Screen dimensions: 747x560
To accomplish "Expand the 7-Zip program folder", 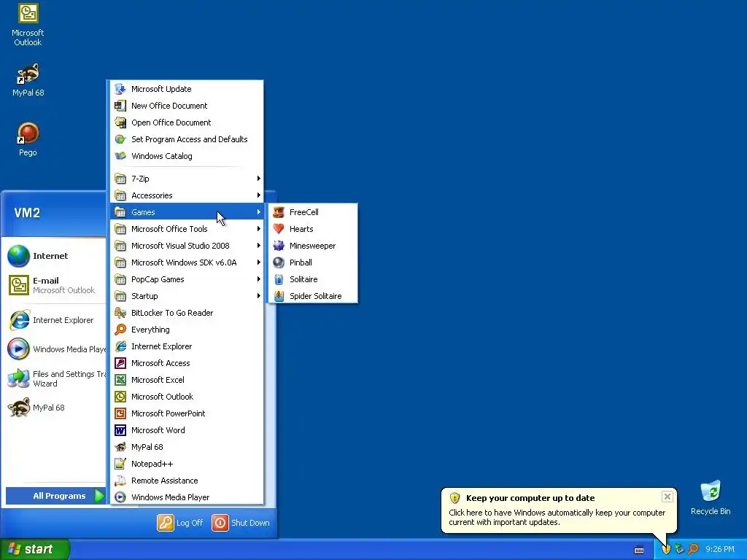I will [187, 179].
